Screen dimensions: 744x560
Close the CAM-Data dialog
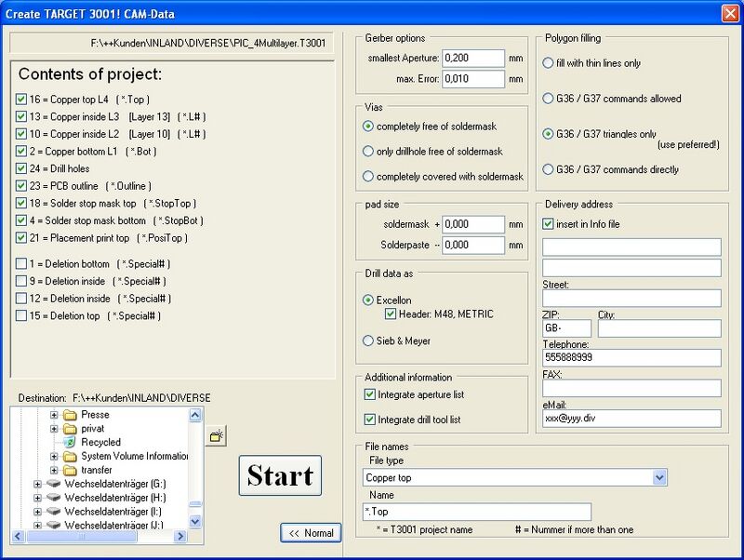pyautogui.click(x=730, y=13)
